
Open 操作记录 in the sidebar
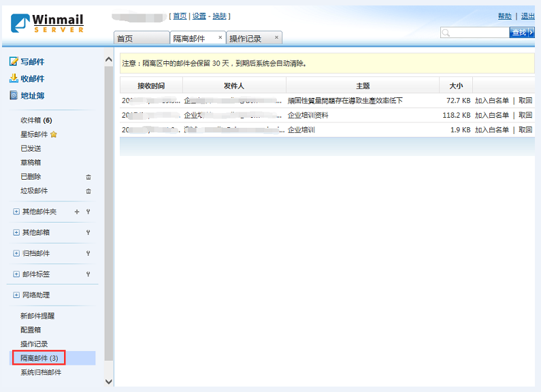(34, 344)
